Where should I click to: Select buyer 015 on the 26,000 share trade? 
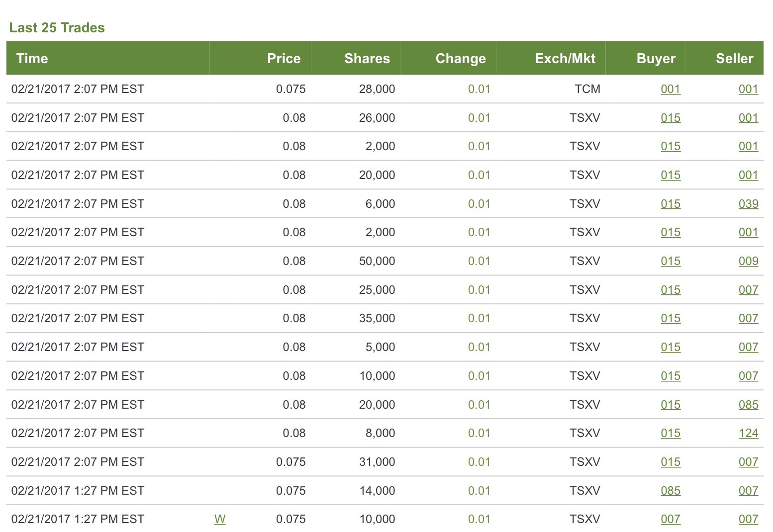point(671,118)
